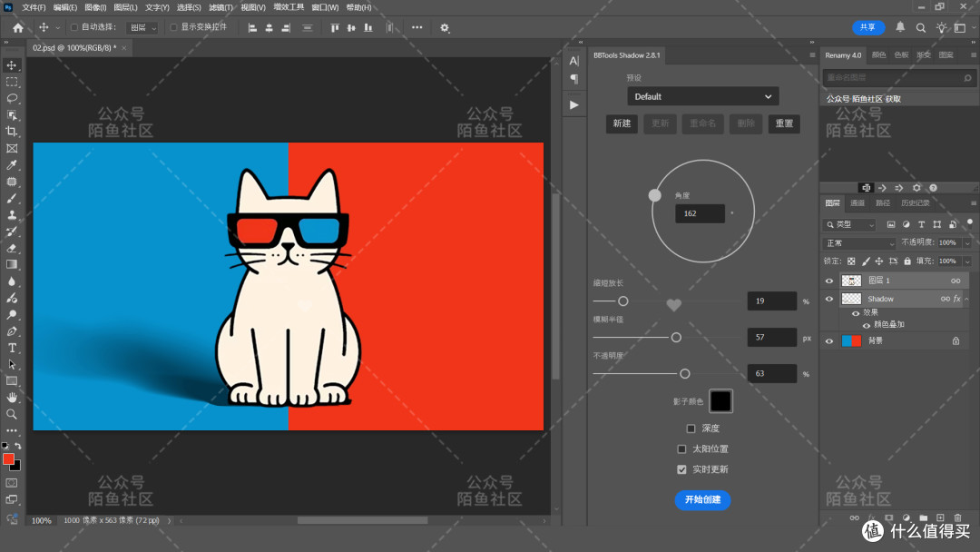Select the Brush tool
Image resolution: width=980 pixels, height=552 pixels.
click(x=12, y=198)
